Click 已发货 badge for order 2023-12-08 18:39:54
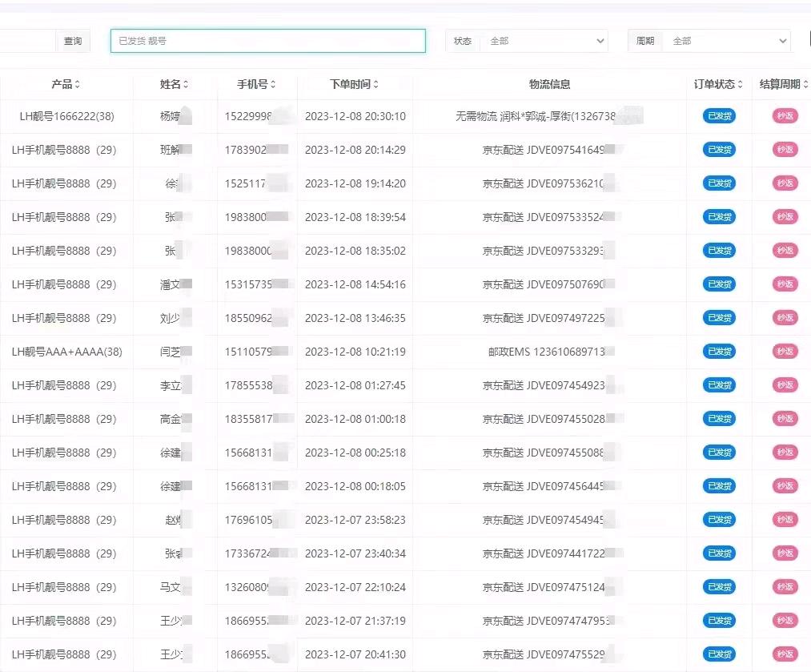Image resolution: width=811 pixels, height=672 pixels. (719, 217)
